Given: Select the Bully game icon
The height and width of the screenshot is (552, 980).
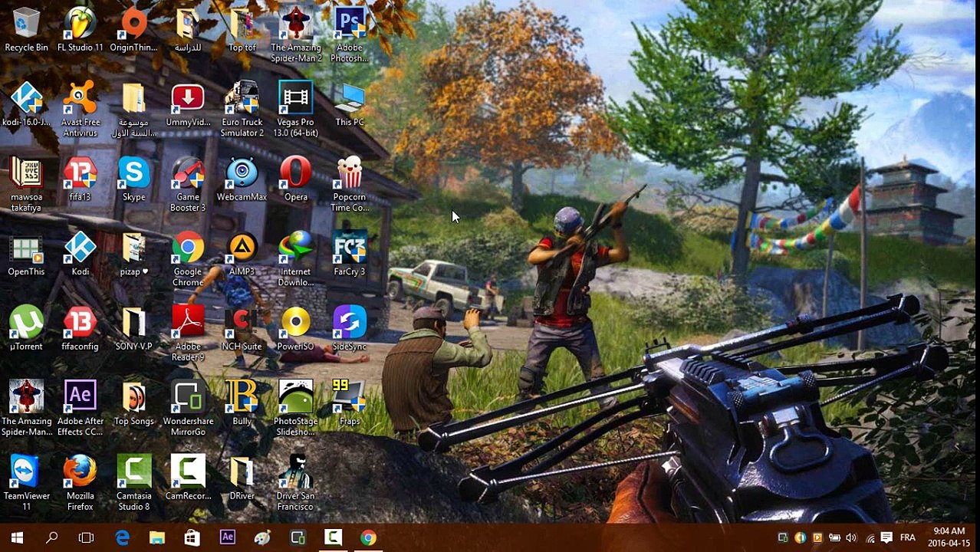Looking at the screenshot, I should 242,404.
